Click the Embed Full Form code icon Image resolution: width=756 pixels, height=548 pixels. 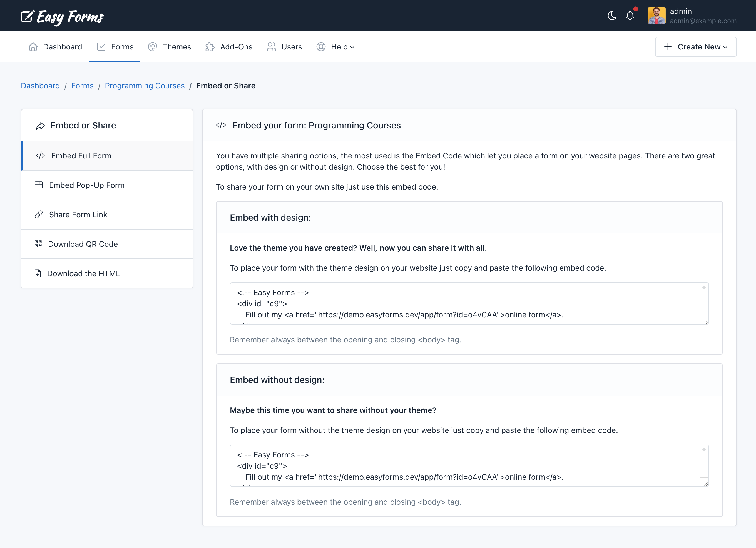point(40,156)
